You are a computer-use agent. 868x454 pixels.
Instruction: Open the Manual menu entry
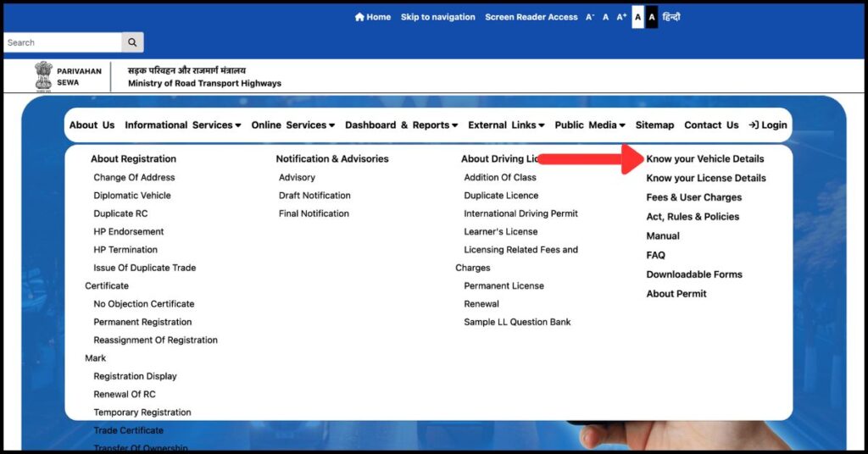click(x=663, y=236)
